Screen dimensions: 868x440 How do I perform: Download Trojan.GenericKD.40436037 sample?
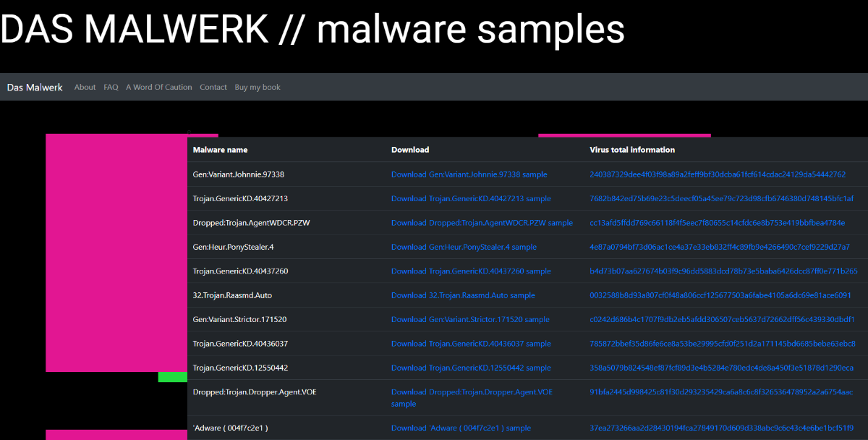471,344
